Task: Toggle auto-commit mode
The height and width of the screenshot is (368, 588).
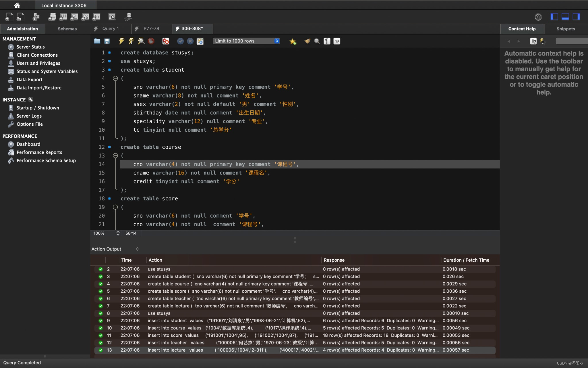Action: pos(200,41)
